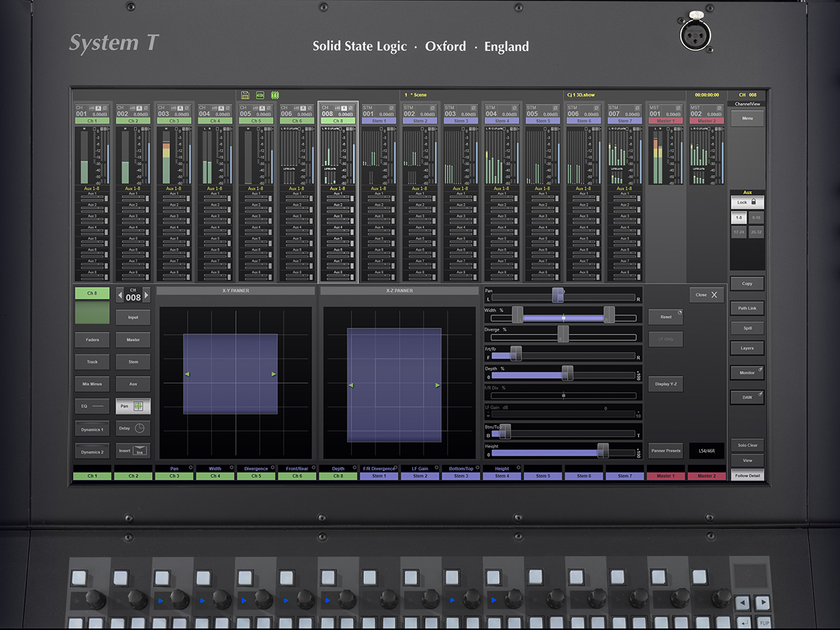Click the phase reverse icon on Ch 008 strip
The height and width of the screenshot is (630, 840).
[x=351, y=107]
